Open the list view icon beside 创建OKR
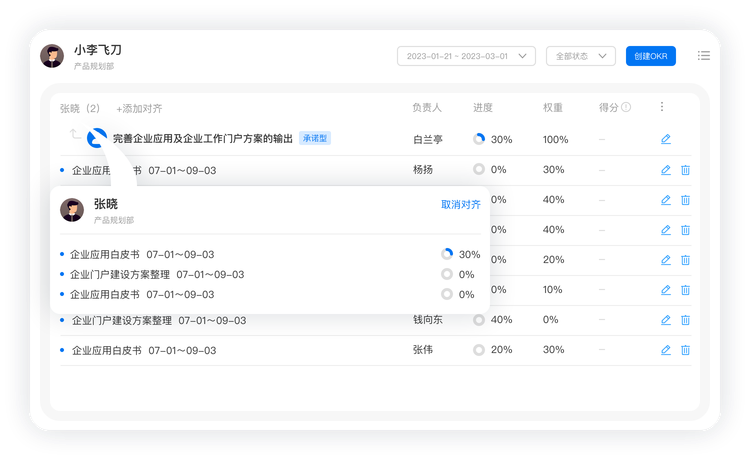This screenshot has height=460, width=750. click(704, 56)
